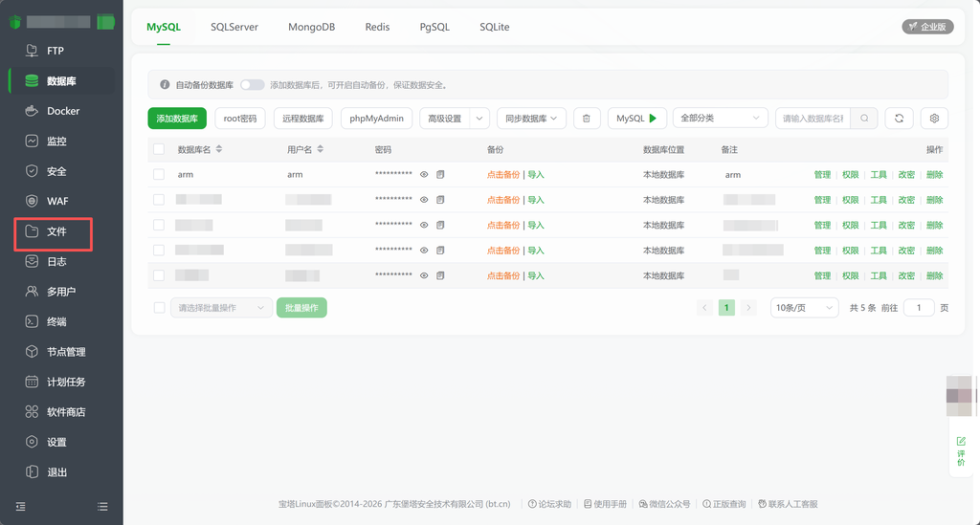Click the refresh list icon button
Viewport: 980px width, 525px height.
pyautogui.click(x=899, y=118)
